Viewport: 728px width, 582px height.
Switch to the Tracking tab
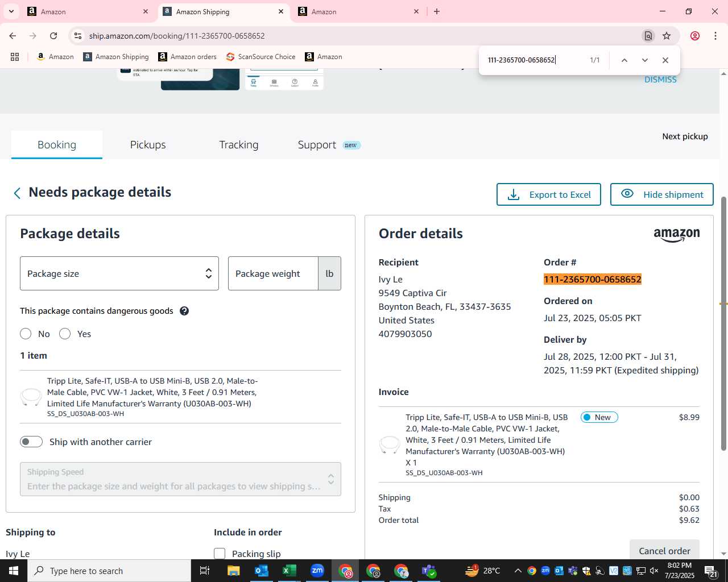239,145
